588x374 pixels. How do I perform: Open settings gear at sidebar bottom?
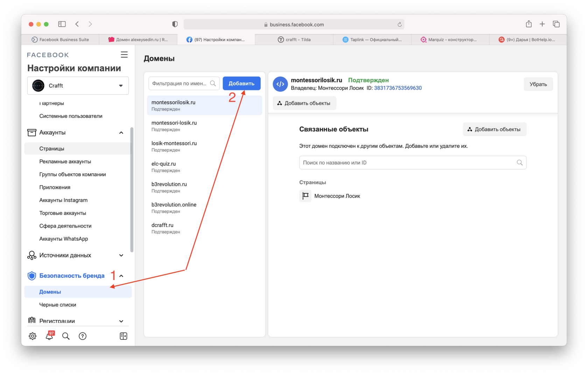point(33,336)
